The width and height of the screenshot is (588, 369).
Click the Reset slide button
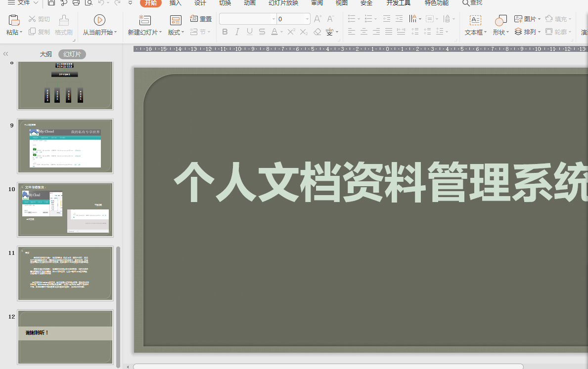click(x=201, y=19)
